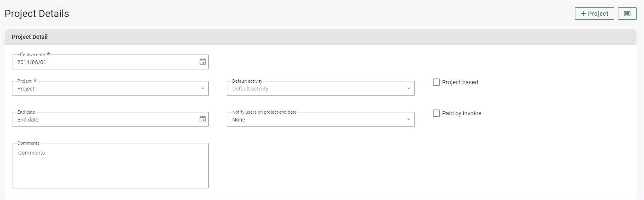Open the Effective date calendar picker
The image size is (644, 200).
pos(203,62)
